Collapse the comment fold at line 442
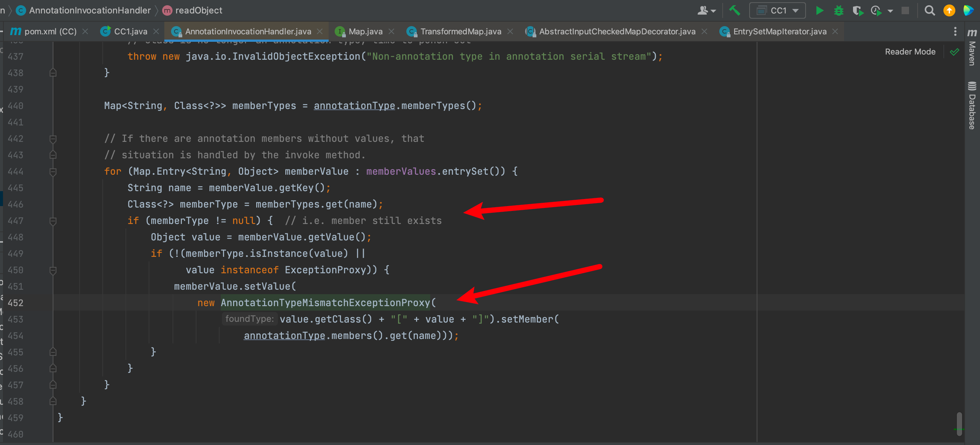The height and width of the screenshot is (445, 980). [x=53, y=139]
